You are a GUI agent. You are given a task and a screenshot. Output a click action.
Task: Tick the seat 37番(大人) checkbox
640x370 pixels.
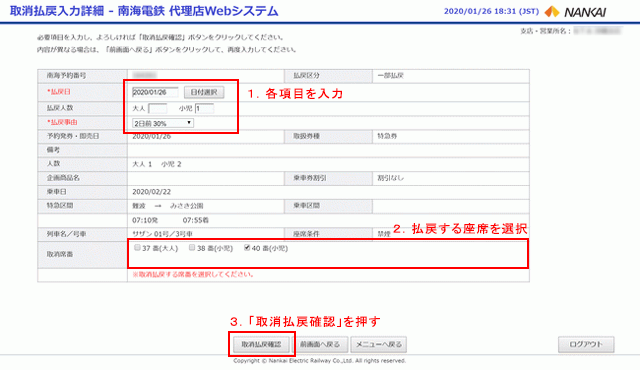point(138,248)
